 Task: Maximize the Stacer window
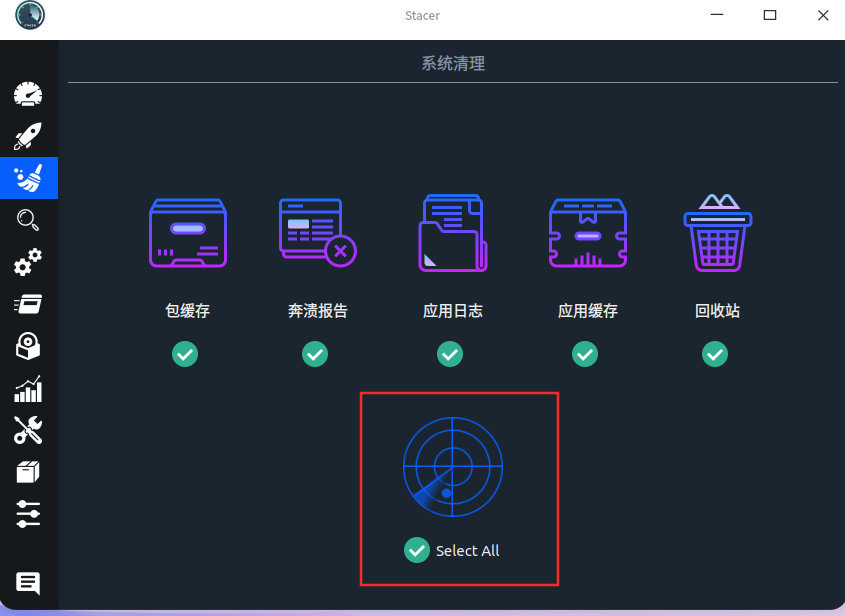pos(770,15)
